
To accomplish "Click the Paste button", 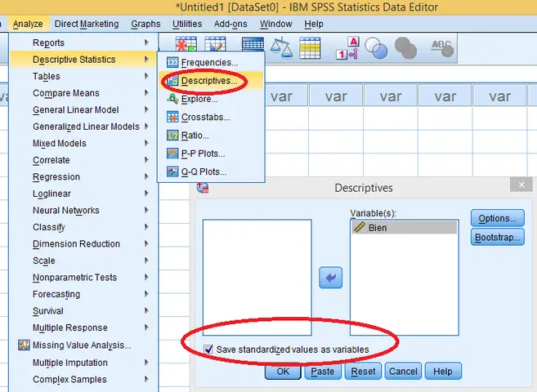I will [323, 371].
